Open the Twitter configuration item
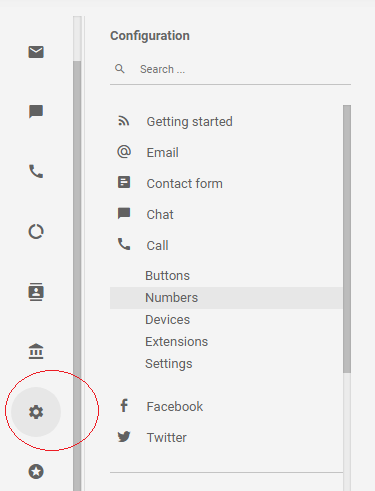The image size is (375, 491). (x=226, y=438)
